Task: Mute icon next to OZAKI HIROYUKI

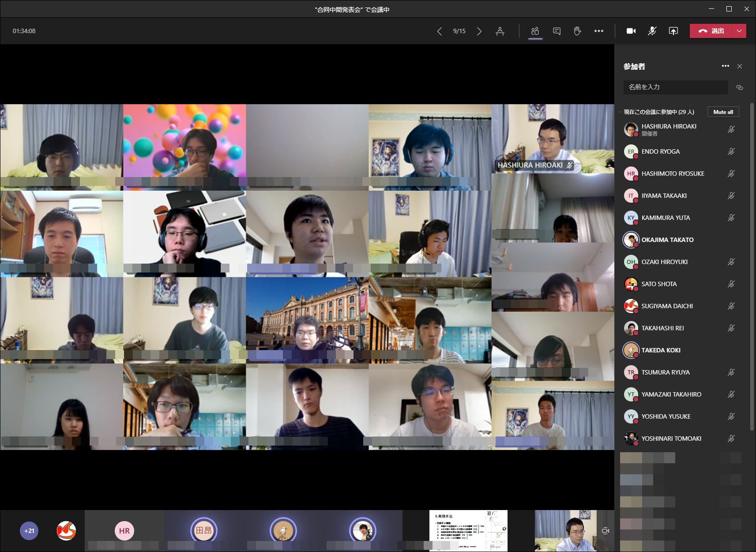Action: 731,262
